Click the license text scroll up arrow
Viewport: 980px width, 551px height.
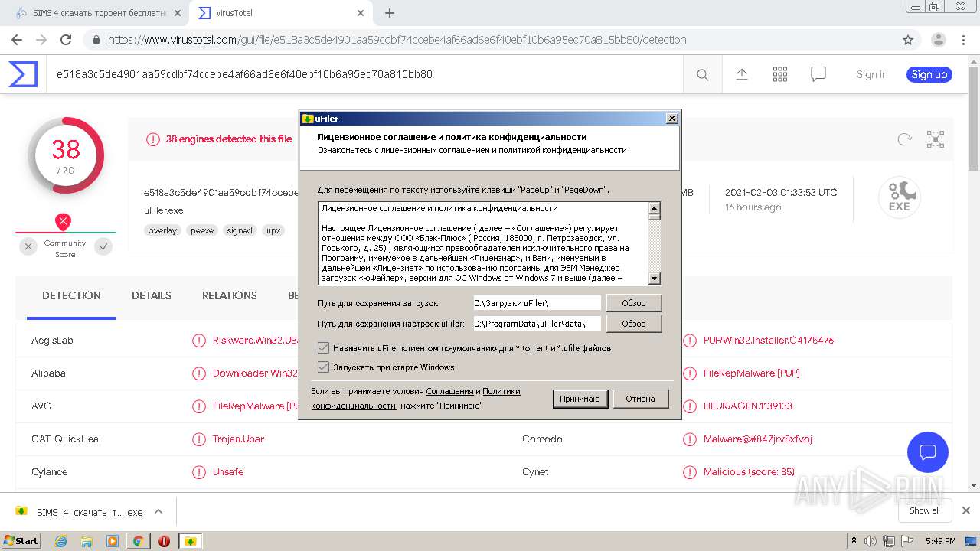pyautogui.click(x=655, y=207)
